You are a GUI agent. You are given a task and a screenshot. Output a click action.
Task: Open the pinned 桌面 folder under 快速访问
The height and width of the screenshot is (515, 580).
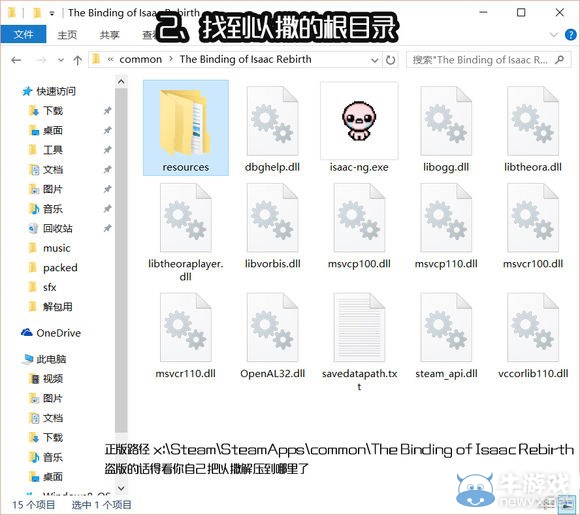46,130
